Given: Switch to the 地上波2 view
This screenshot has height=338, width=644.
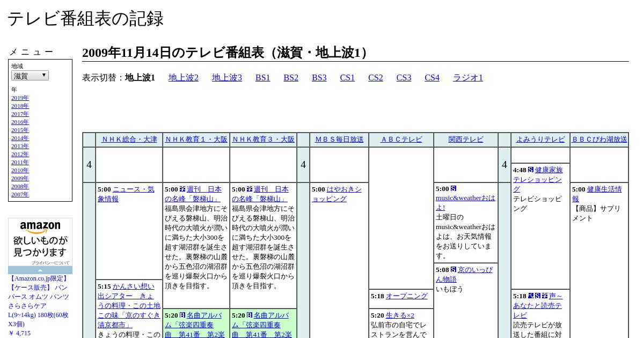Looking at the screenshot, I should [184, 78].
